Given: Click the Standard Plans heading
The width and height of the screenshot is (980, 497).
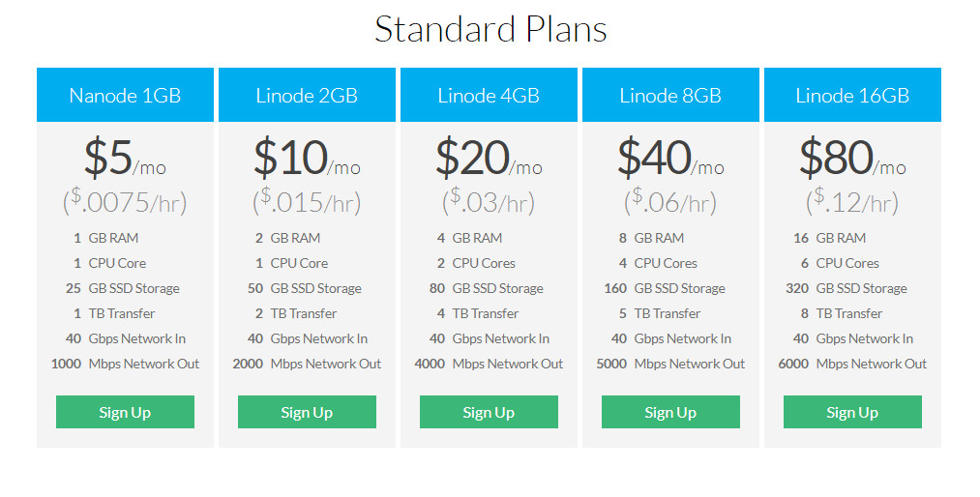Looking at the screenshot, I should (490, 29).
